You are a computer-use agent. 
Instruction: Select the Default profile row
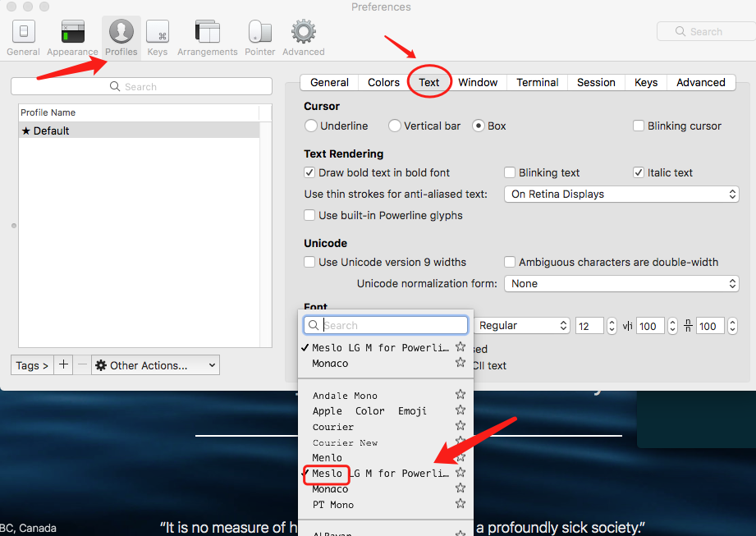click(140, 131)
